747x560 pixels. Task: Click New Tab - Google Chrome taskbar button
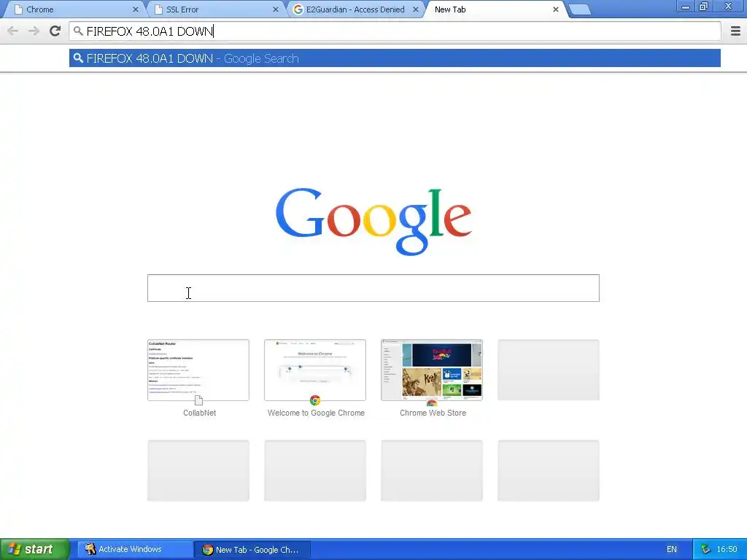point(253,550)
